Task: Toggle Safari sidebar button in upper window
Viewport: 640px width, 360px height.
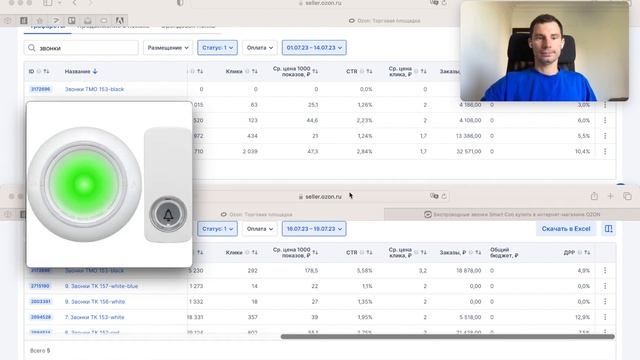Action: coord(48,3)
